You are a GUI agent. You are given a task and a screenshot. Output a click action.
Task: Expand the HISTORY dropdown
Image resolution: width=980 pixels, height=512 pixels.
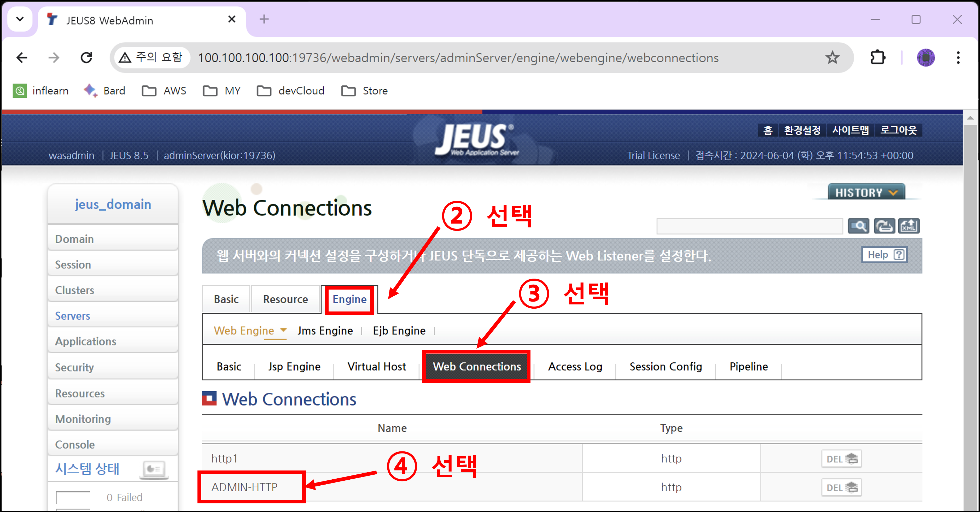coord(866,192)
